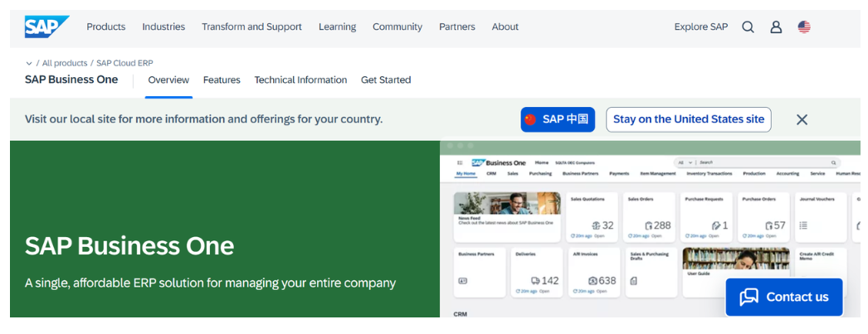Expand the breadcrumb chevron before All products

(x=29, y=63)
